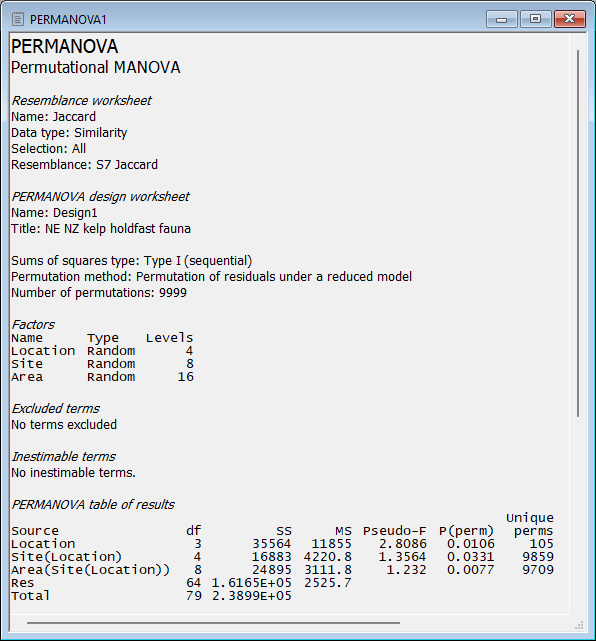This screenshot has height=641, width=596.
Task: Click the SS value 16883
Action: point(272,557)
